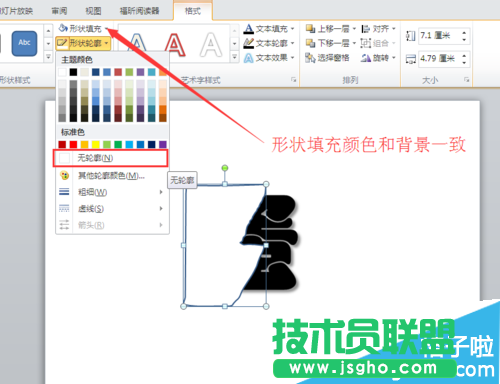
Task: Decrease shape width with the down spinner
Action: click(464, 62)
